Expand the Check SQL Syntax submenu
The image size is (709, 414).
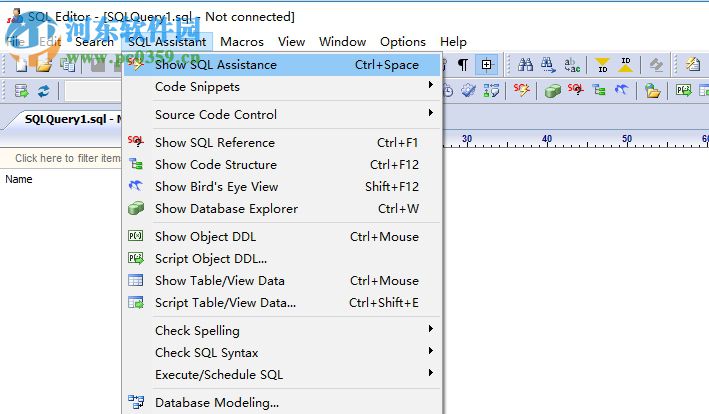point(283,353)
